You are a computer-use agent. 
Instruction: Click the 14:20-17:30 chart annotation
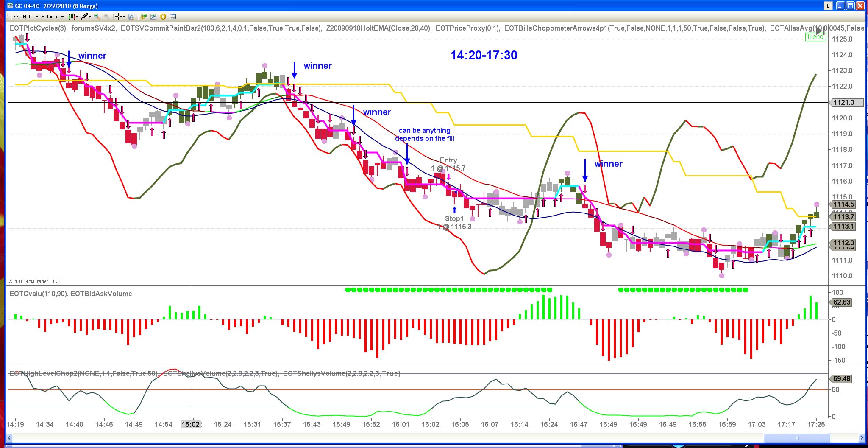click(484, 55)
